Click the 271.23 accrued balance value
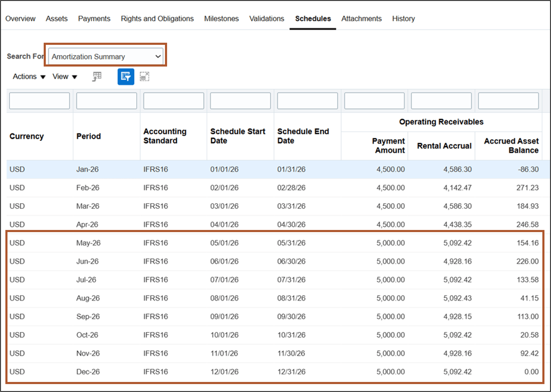 pos(528,188)
